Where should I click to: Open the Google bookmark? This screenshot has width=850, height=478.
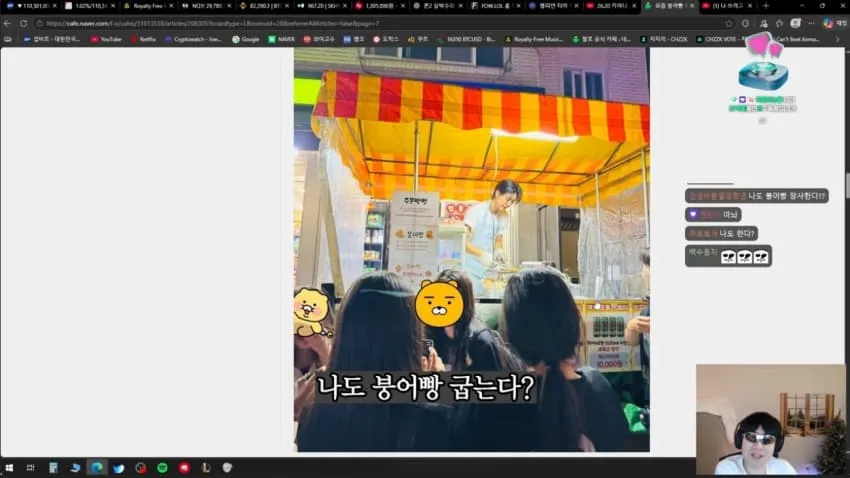pos(246,39)
